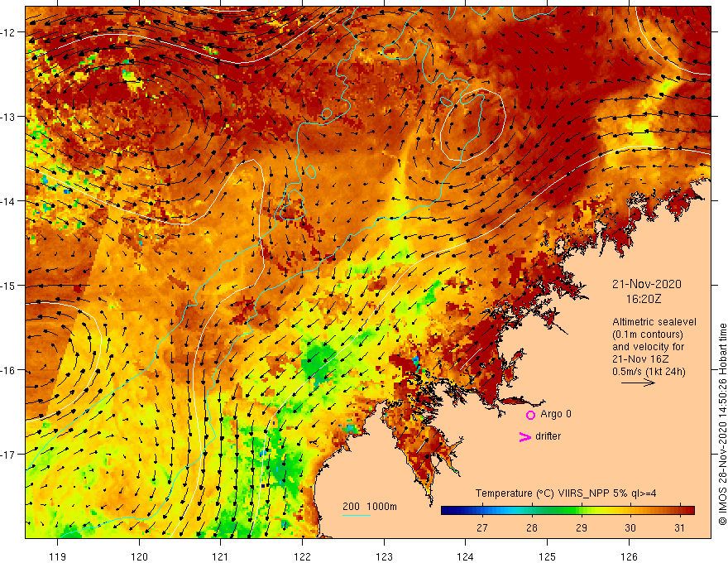Click the "and velocity for" text line
Screen dimensions: 728x563
648,347
